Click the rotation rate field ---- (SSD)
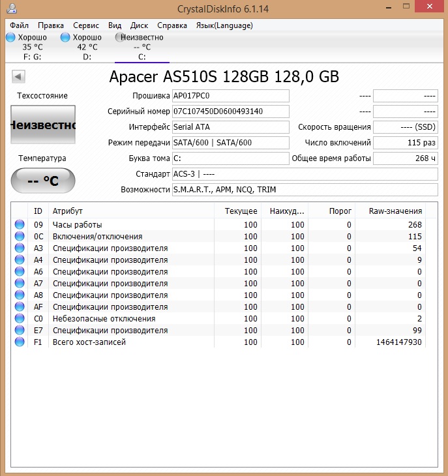Screen dimensions: 448x476 click(x=406, y=127)
